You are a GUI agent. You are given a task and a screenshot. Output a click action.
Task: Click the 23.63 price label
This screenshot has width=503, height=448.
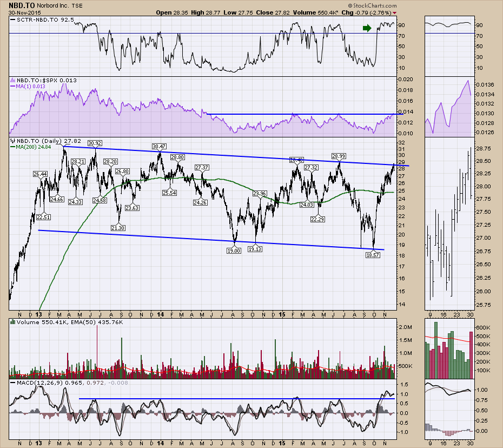(x=132, y=208)
